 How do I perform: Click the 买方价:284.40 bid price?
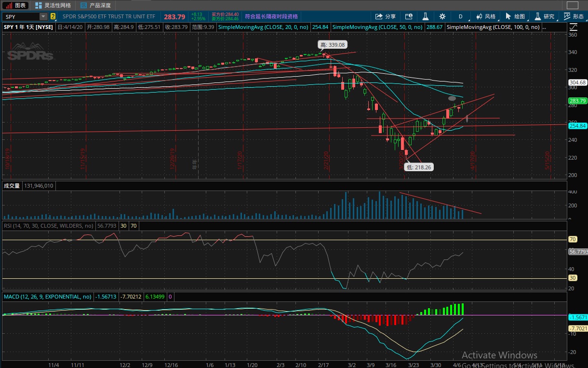(225, 14)
